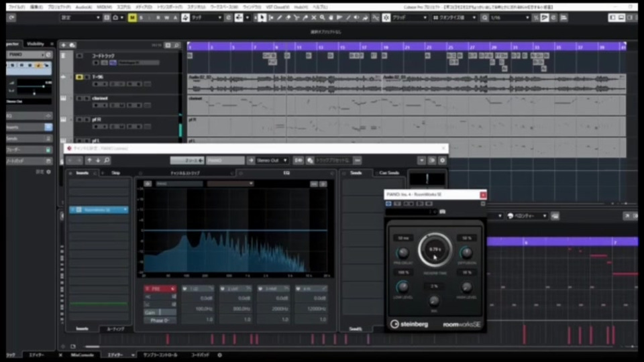The width and height of the screenshot is (644, 362).
Task: Toggle yellow mute button on T=96 track
Action: point(79,77)
